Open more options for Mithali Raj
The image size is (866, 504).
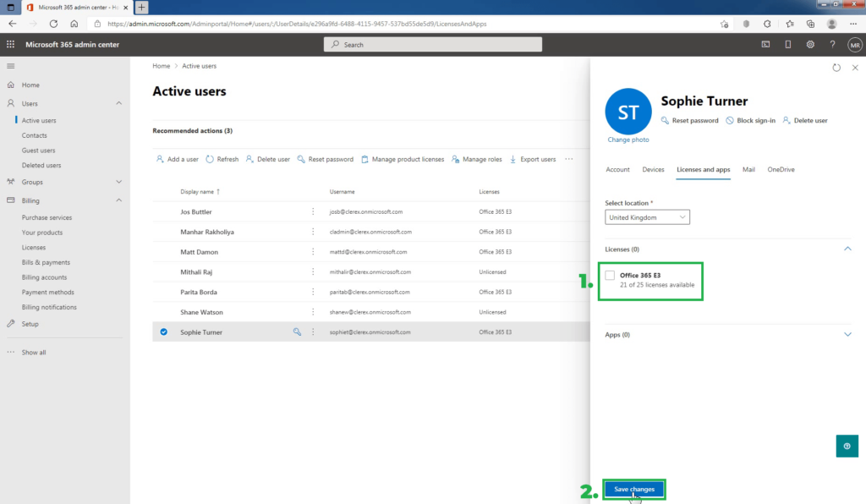313,271
